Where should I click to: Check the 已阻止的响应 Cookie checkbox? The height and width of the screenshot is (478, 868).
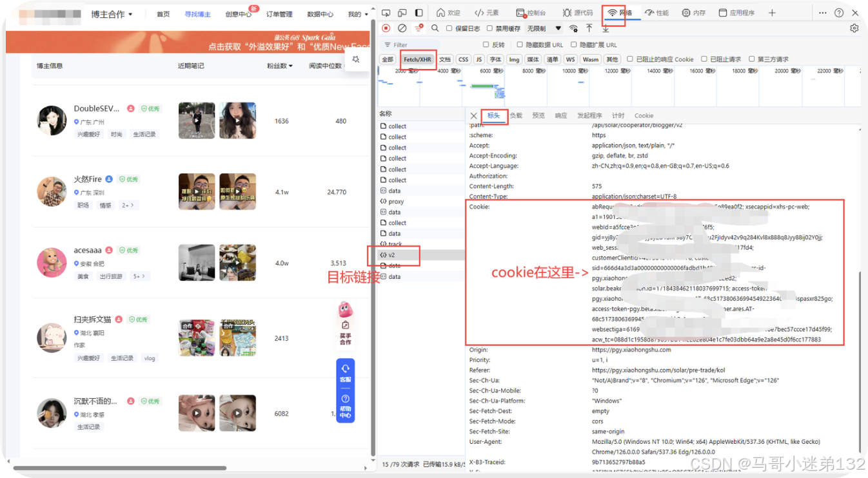click(x=630, y=59)
